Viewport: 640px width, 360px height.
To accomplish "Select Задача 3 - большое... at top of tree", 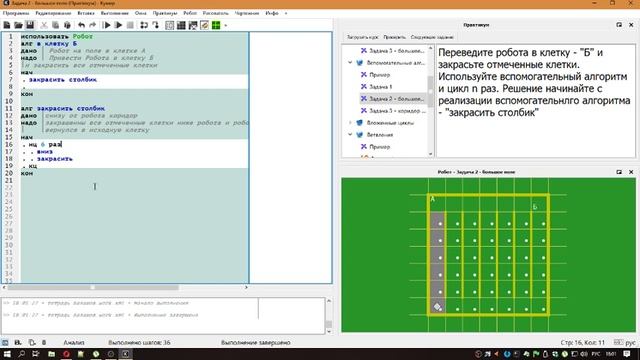I will click(x=393, y=51).
